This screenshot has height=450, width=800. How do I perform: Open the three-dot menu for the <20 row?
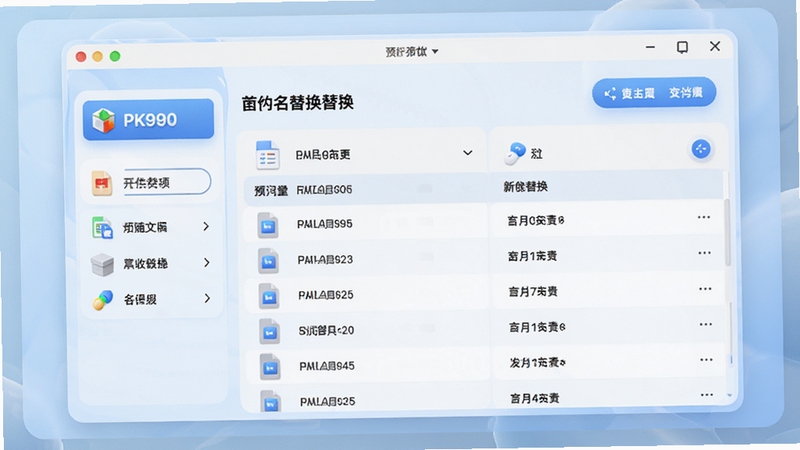click(706, 324)
